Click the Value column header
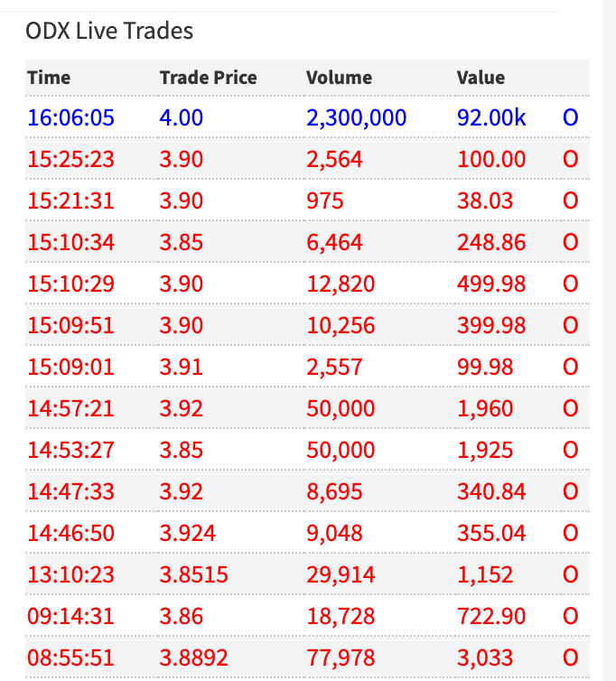The image size is (616, 681). 481,78
